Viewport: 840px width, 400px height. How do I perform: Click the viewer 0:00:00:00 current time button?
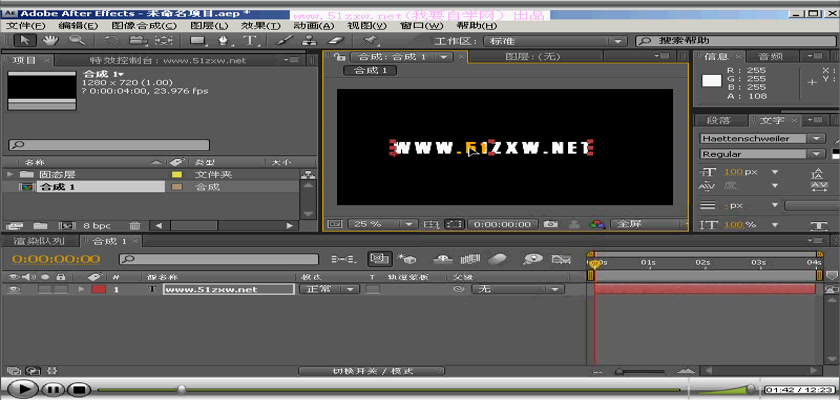(x=502, y=224)
